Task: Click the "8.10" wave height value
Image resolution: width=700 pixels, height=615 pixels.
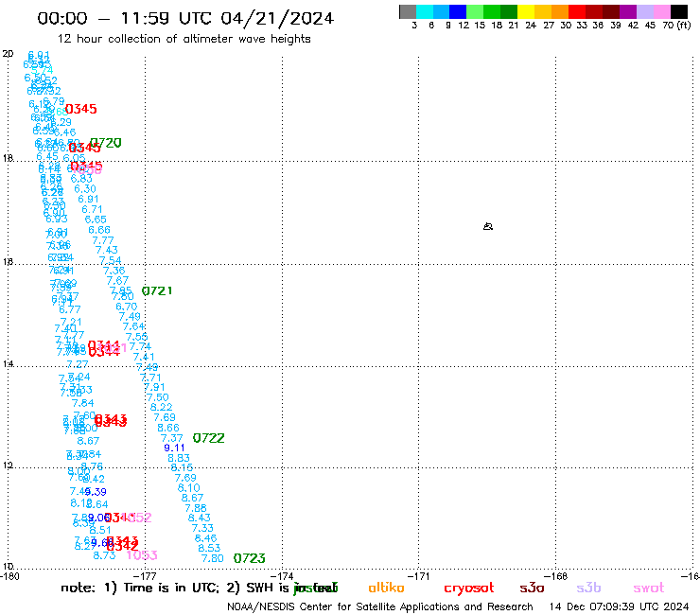Action: click(189, 488)
